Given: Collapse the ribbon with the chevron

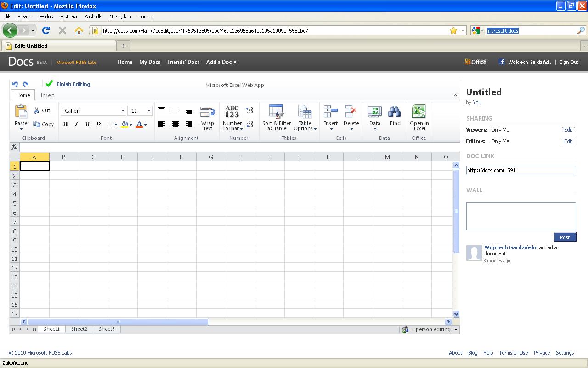Looking at the screenshot, I should tap(455, 95).
